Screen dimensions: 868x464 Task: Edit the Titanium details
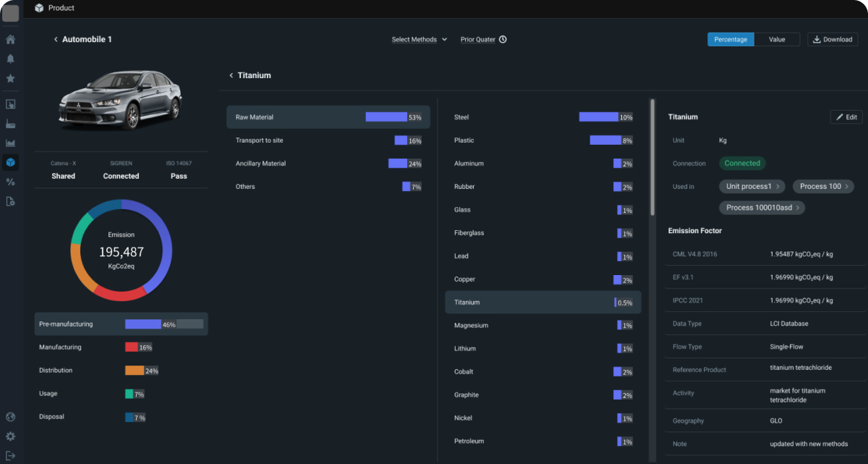847,117
